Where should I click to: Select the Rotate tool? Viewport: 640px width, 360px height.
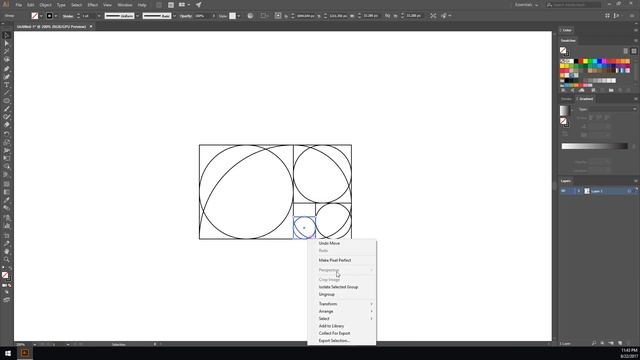click(6, 134)
